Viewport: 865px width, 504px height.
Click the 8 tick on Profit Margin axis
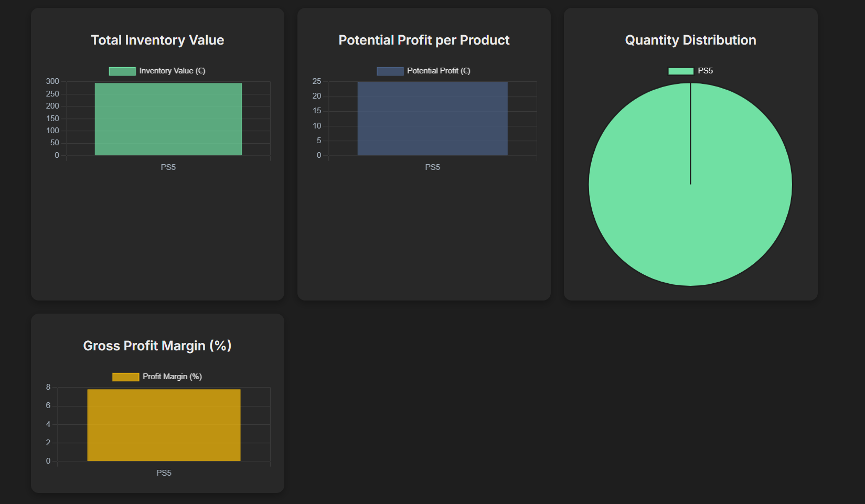[48, 387]
